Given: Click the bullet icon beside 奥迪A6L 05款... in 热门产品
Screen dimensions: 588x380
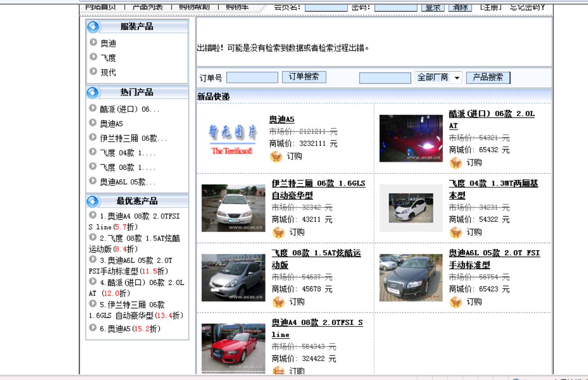Looking at the screenshot, I should (93, 181).
